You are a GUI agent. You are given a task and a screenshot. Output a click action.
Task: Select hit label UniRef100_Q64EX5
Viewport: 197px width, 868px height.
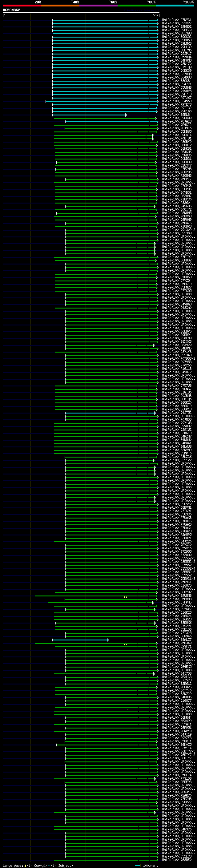[x=176, y=667]
